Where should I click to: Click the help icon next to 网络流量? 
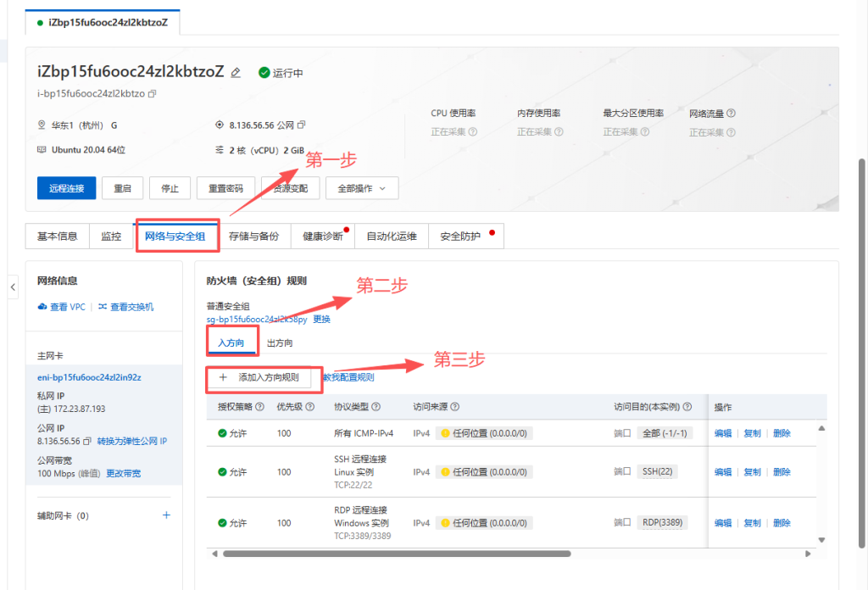point(731,113)
